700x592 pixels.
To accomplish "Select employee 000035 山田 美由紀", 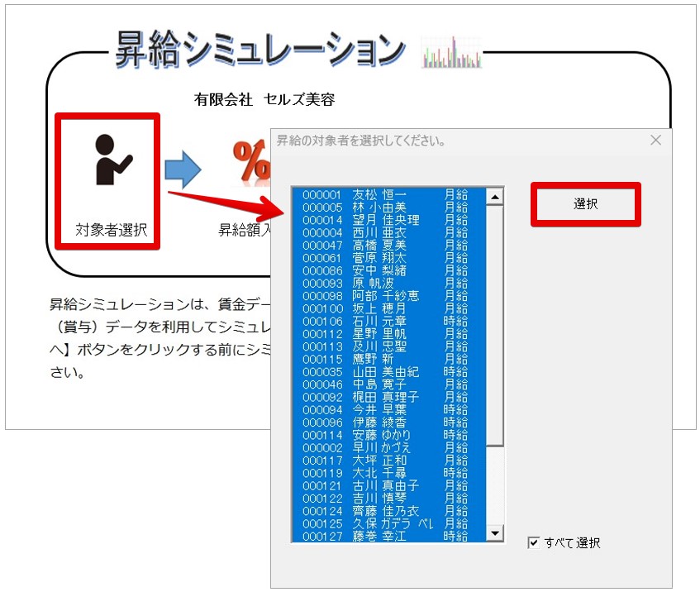I will (x=388, y=372).
